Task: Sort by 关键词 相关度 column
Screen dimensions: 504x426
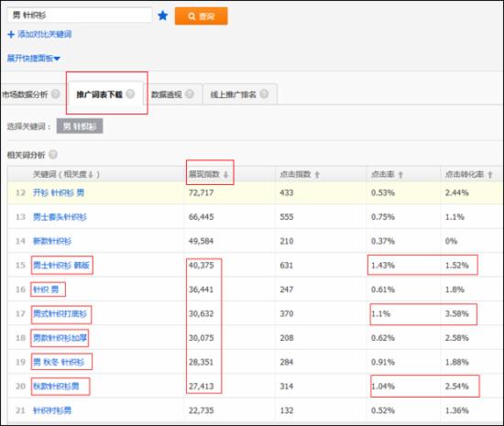Action: pos(66,174)
